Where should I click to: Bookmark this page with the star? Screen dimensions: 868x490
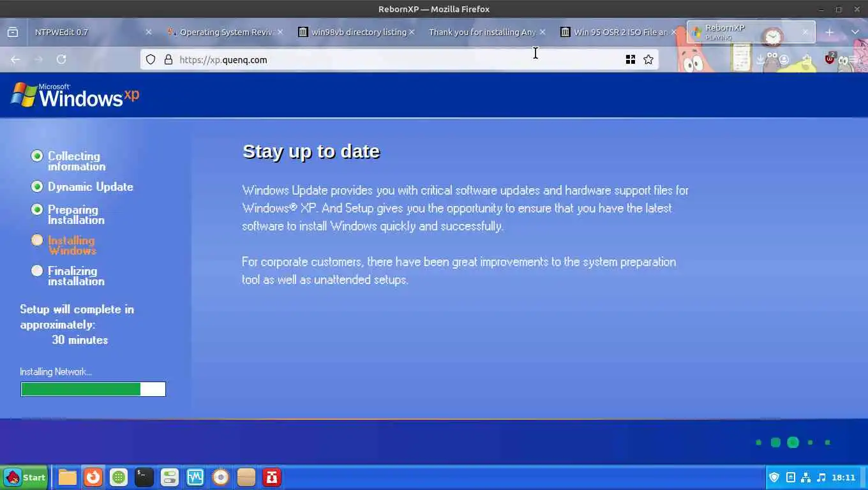[648, 59]
